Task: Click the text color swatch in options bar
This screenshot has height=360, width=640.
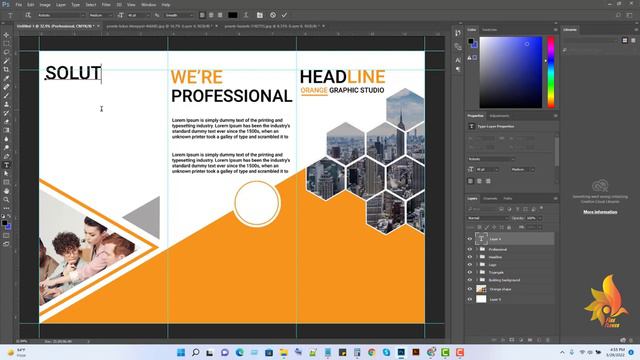Action: pyautogui.click(x=233, y=15)
